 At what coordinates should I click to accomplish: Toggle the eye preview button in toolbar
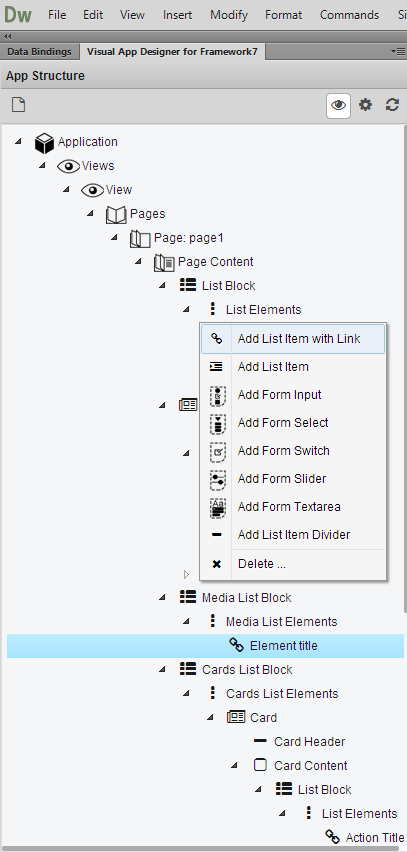pos(339,105)
